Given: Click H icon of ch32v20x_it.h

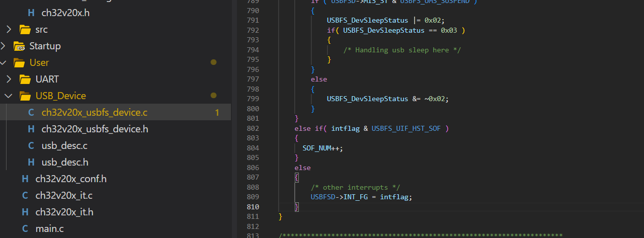Looking at the screenshot, I should pos(25,212).
